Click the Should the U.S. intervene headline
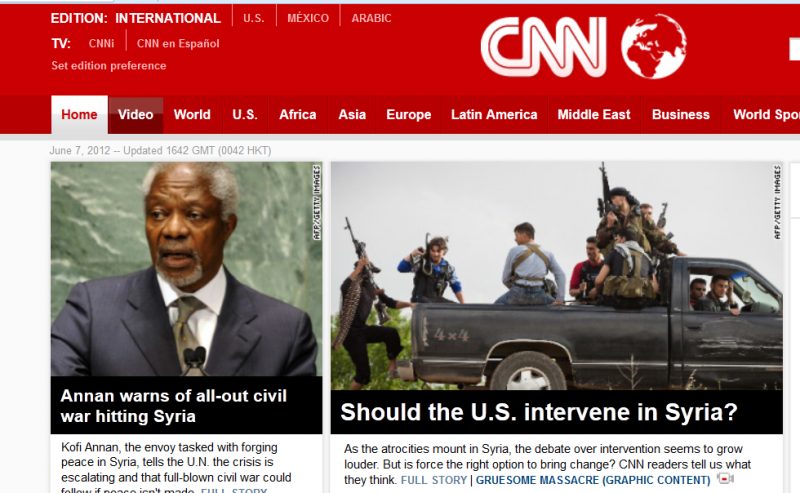 (x=539, y=412)
